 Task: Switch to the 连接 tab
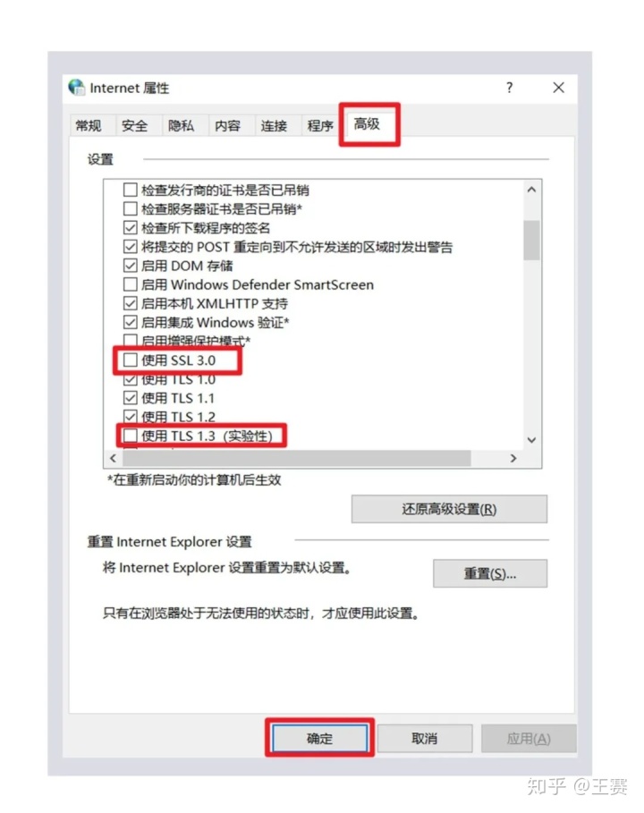click(x=274, y=126)
